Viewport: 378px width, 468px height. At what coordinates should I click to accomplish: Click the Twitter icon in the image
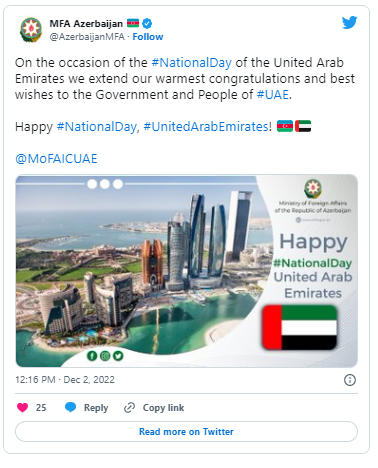click(x=118, y=356)
